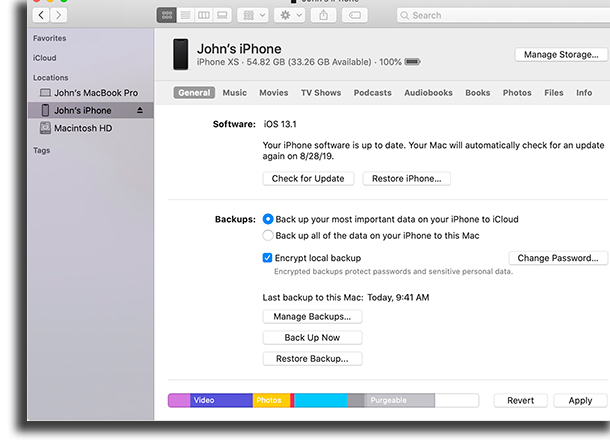Switch to the Info tab
Image resolution: width=610 pixels, height=445 pixels.
point(584,93)
